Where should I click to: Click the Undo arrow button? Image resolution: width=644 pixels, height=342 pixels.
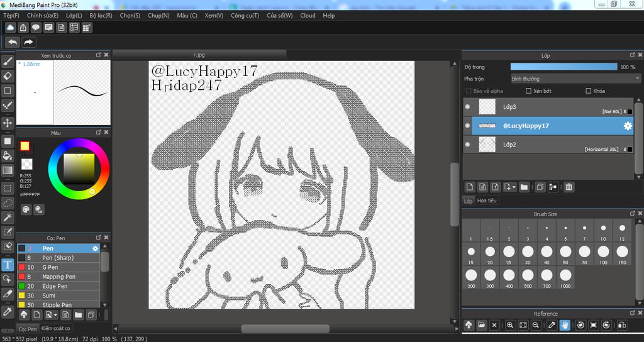click(13, 42)
